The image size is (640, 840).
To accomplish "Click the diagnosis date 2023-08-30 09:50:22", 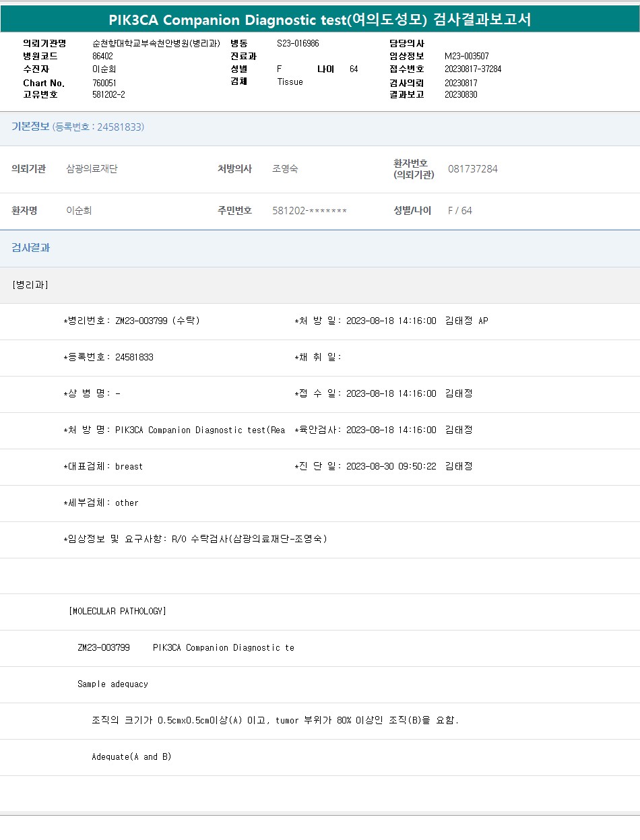I will pos(391,466).
